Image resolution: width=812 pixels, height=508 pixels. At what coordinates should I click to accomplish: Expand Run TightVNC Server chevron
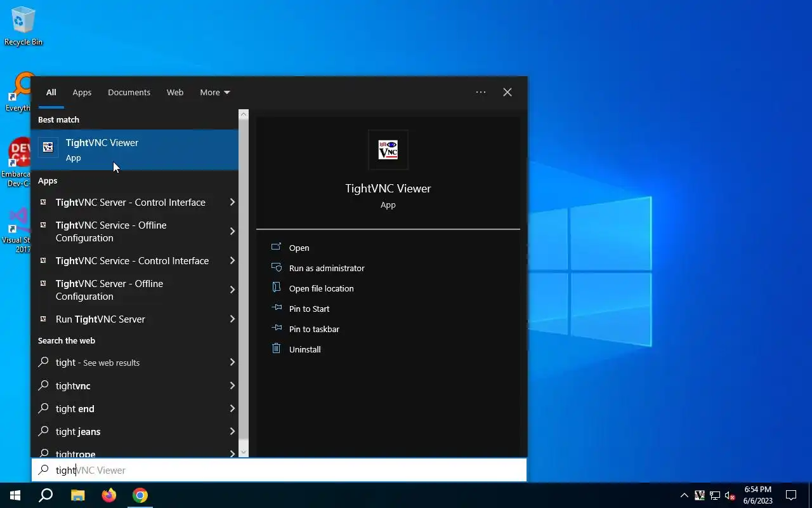(x=232, y=319)
